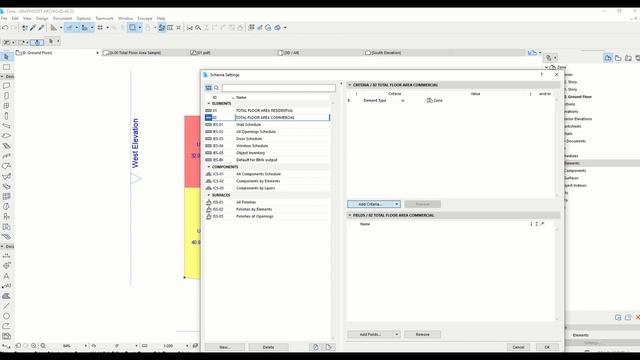This screenshot has width=640, height=360.
Task: Select the Circle/Arc tool in the toolbox
Action: point(6,316)
